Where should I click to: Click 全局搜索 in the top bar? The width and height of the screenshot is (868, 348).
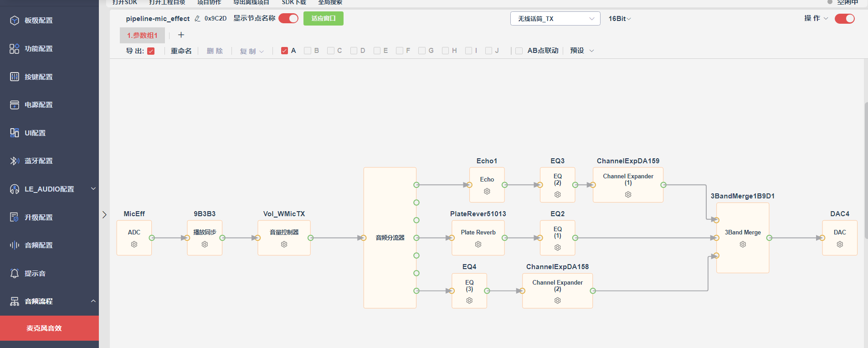point(330,2)
